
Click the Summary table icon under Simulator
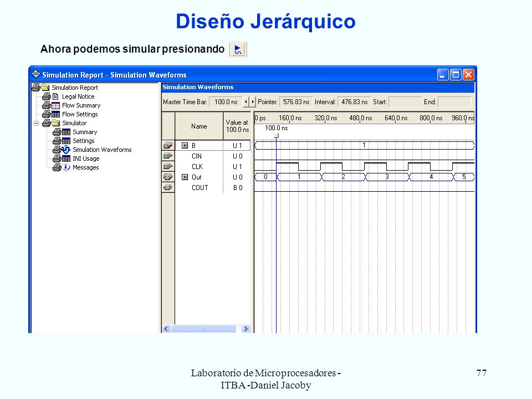coord(66,132)
